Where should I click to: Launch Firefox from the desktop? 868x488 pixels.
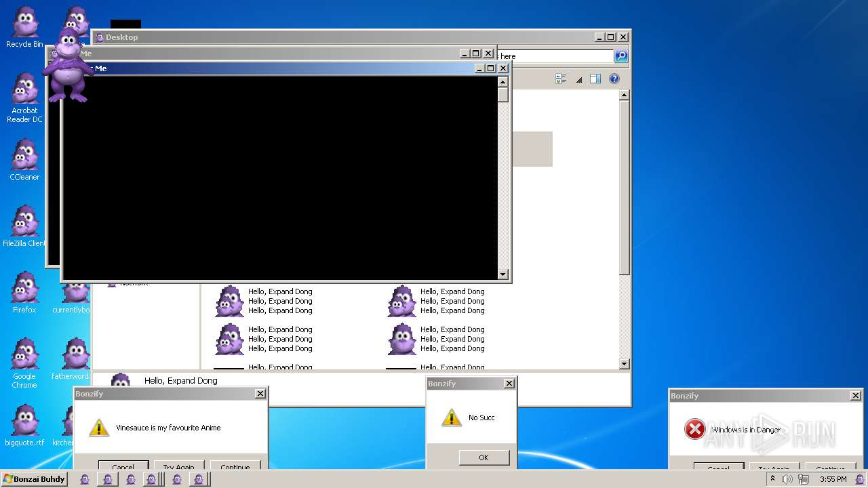pos(24,293)
